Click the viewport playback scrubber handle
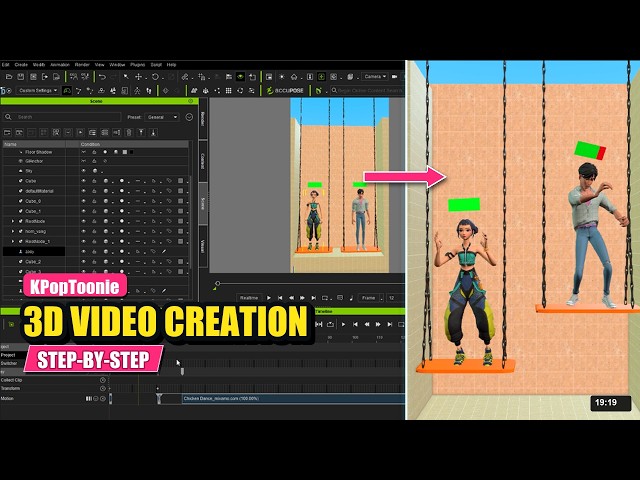Viewport: 640px width, 480px height. 218,283
